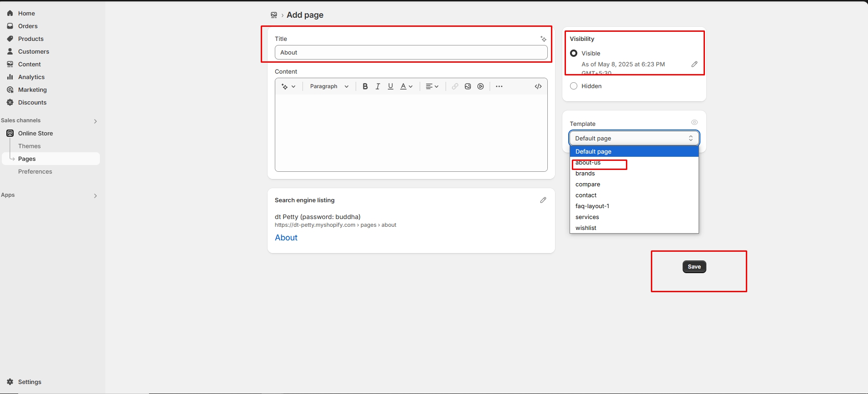Expand the Sales channels section
Viewport: 868px width, 394px height.
click(95, 121)
